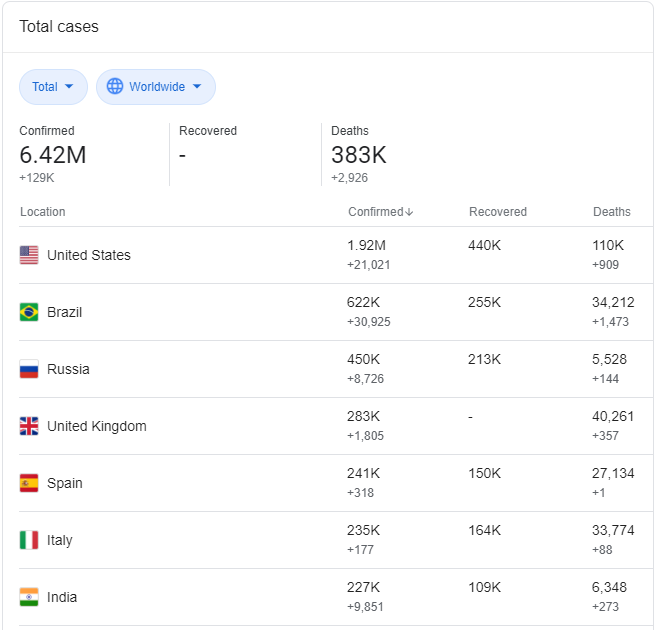
Task: Open the United Kingdom row link
Action: point(97,426)
